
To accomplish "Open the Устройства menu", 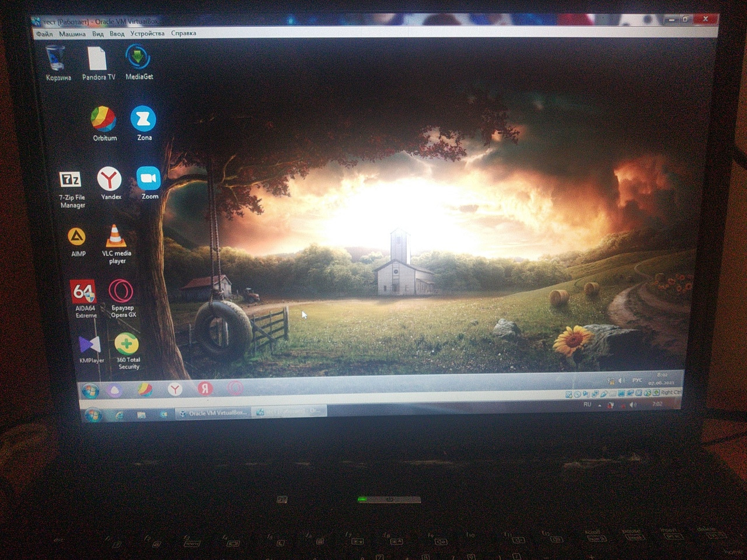I will tap(147, 33).
